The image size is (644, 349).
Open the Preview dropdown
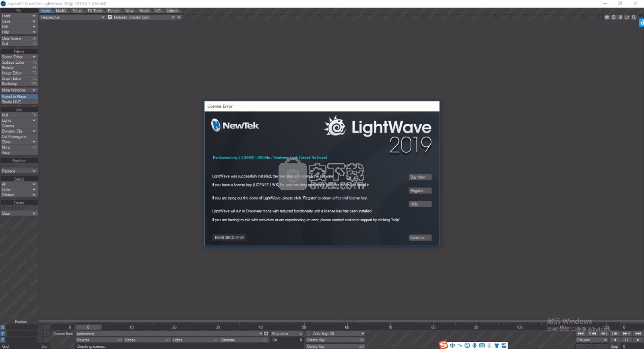(591, 340)
